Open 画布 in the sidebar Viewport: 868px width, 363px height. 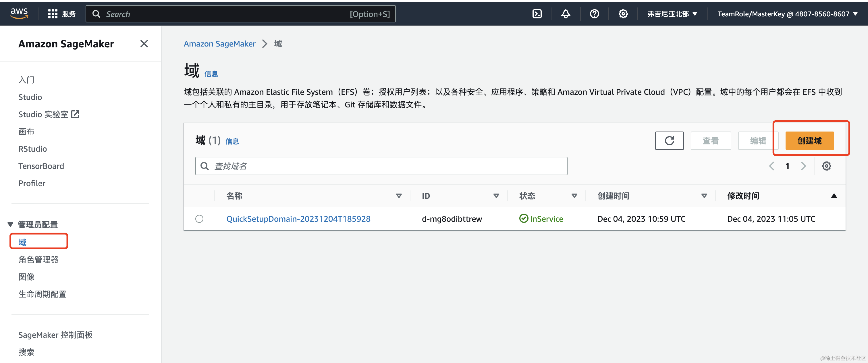point(26,132)
